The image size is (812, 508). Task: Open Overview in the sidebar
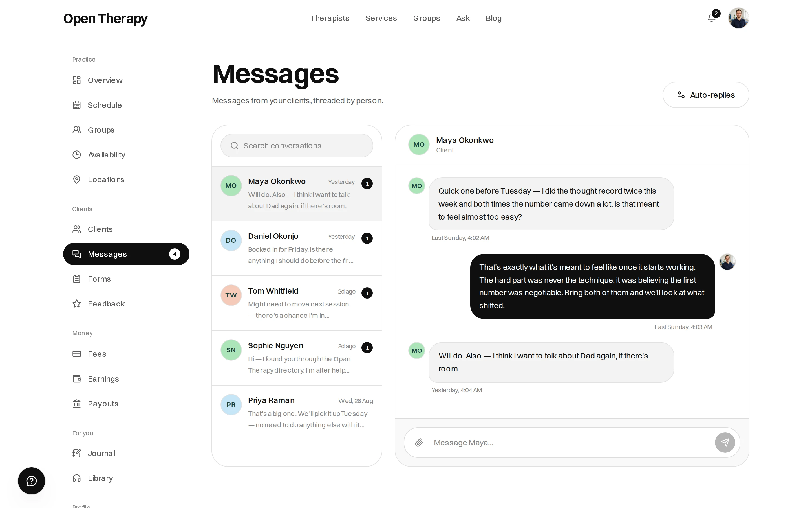126,80
